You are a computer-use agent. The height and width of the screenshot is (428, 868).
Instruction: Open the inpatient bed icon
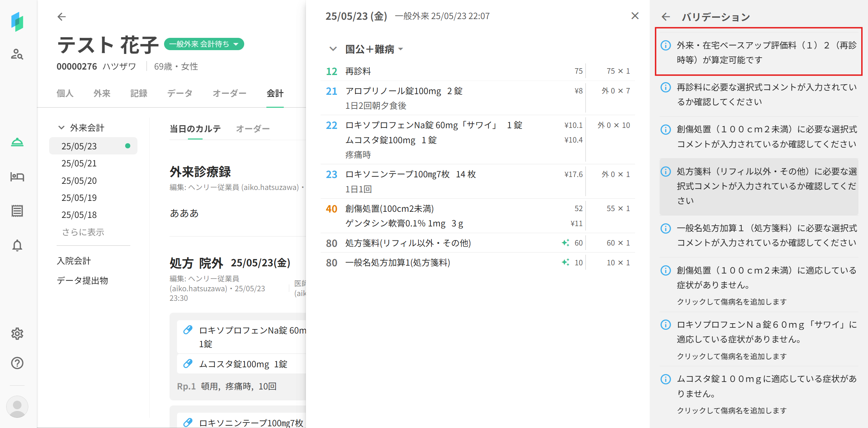coord(17,177)
